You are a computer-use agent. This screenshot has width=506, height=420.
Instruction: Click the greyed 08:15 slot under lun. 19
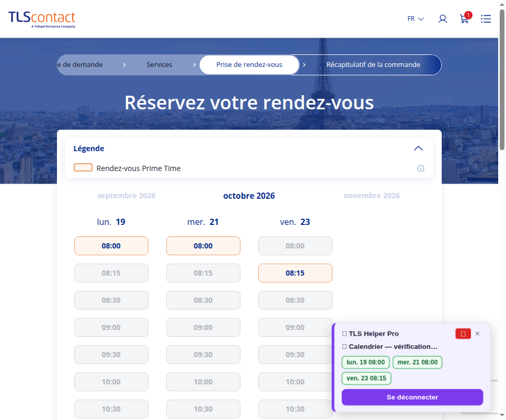point(111,273)
